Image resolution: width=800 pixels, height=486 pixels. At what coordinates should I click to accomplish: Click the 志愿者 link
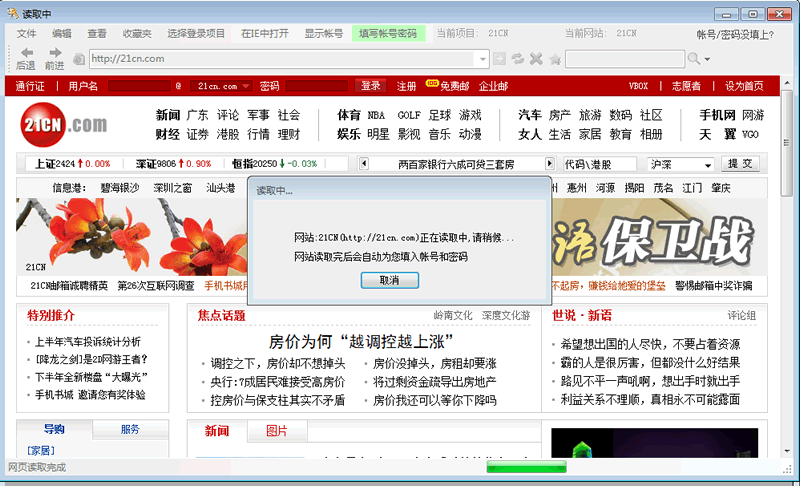[686, 86]
